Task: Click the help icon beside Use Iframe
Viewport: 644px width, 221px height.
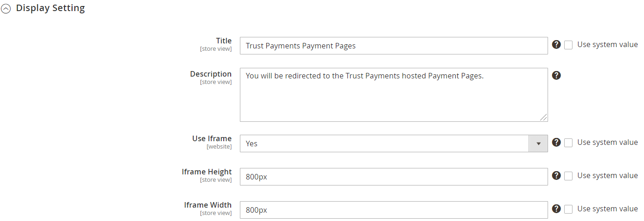Action: [x=556, y=143]
